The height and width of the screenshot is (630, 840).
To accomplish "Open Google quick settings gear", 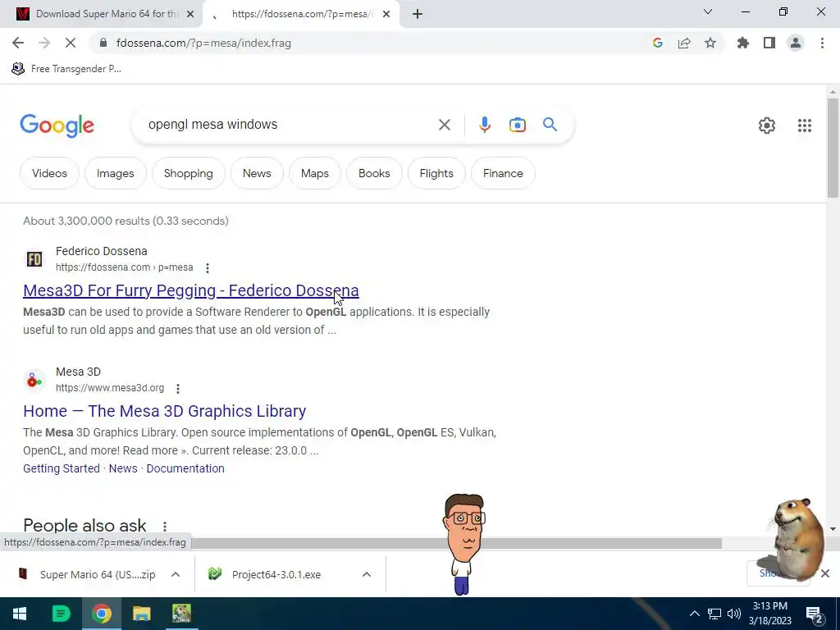I will 767,126.
